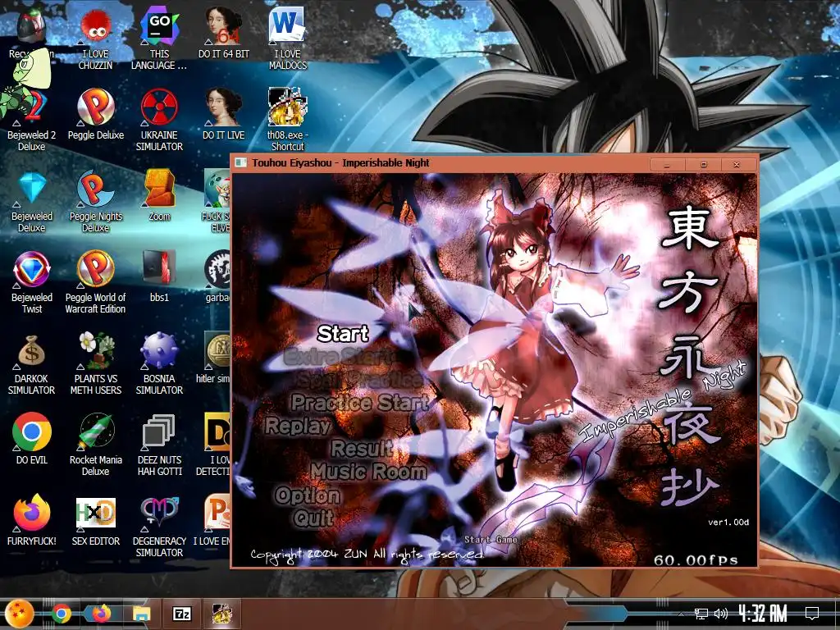Open File Explorer from the taskbar
The image size is (840, 630).
click(x=141, y=614)
